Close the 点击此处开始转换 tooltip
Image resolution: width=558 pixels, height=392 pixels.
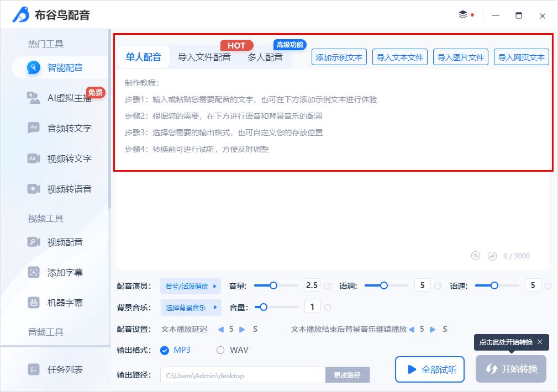coord(540,342)
